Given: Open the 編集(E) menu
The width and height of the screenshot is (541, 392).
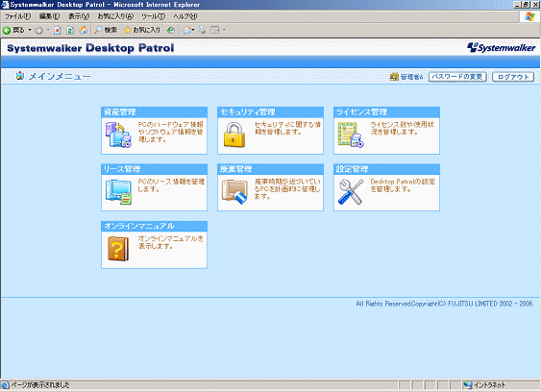Looking at the screenshot, I should [49, 16].
